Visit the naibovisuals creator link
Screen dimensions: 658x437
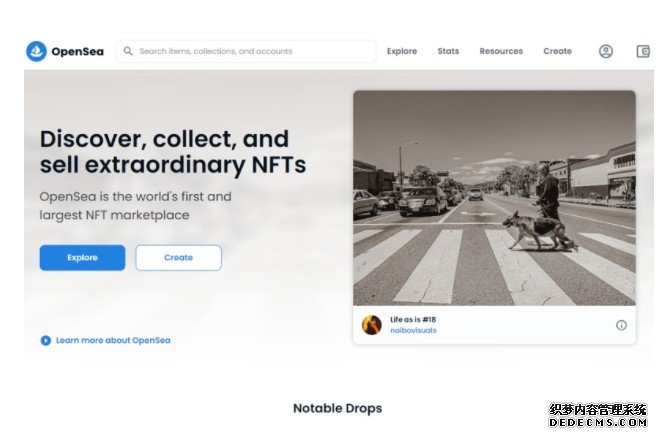click(x=413, y=330)
